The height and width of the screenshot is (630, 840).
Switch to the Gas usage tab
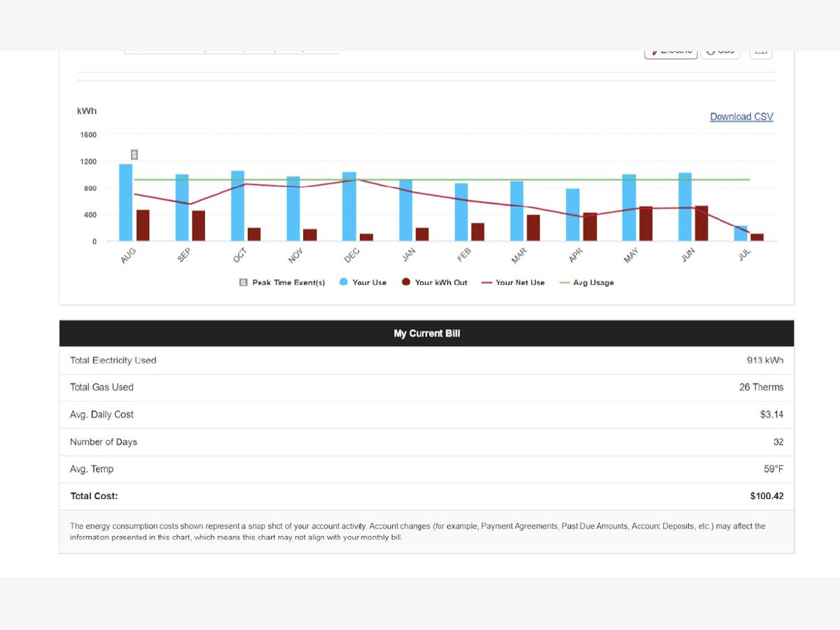(x=720, y=52)
